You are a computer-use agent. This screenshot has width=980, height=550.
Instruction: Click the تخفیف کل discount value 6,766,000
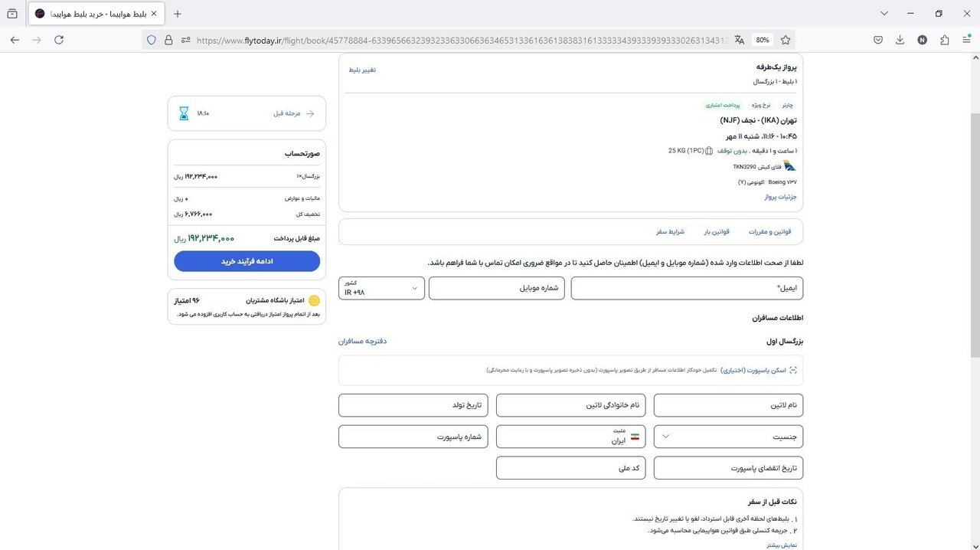pos(198,214)
